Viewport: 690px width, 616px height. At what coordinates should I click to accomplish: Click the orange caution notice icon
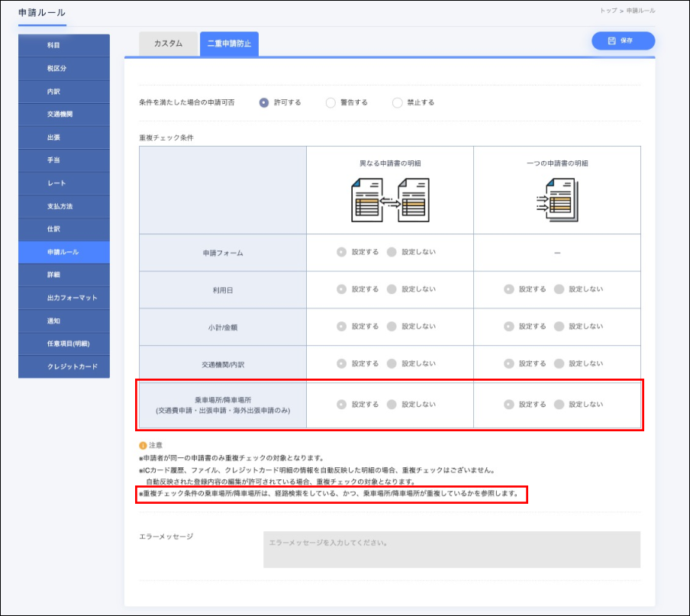pos(143,445)
